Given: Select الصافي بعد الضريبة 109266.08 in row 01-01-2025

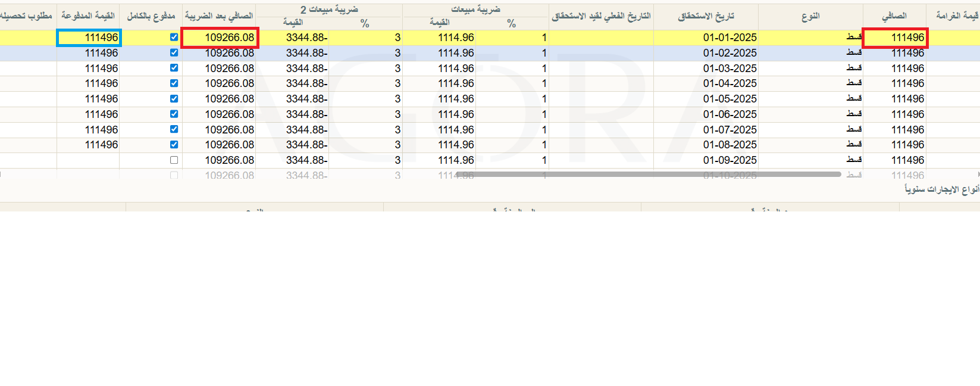Looking at the screenshot, I should point(220,38).
